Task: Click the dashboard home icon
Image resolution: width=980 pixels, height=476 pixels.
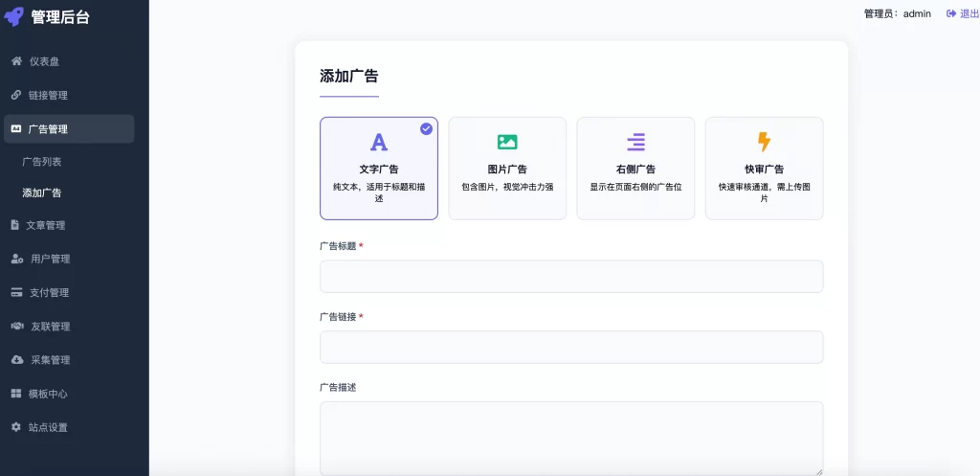Action: (x=16, y=61)
